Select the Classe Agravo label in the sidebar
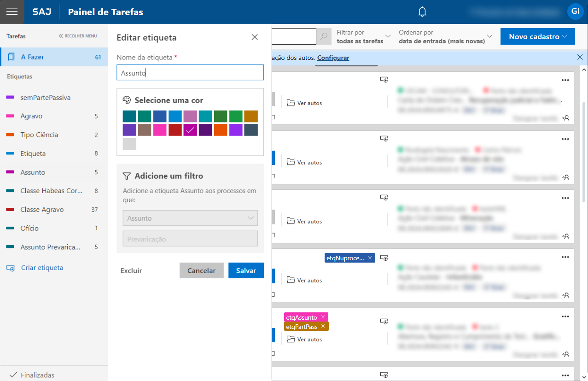The width and height of the screenshot is (588, 381). [x=42, y=210]
